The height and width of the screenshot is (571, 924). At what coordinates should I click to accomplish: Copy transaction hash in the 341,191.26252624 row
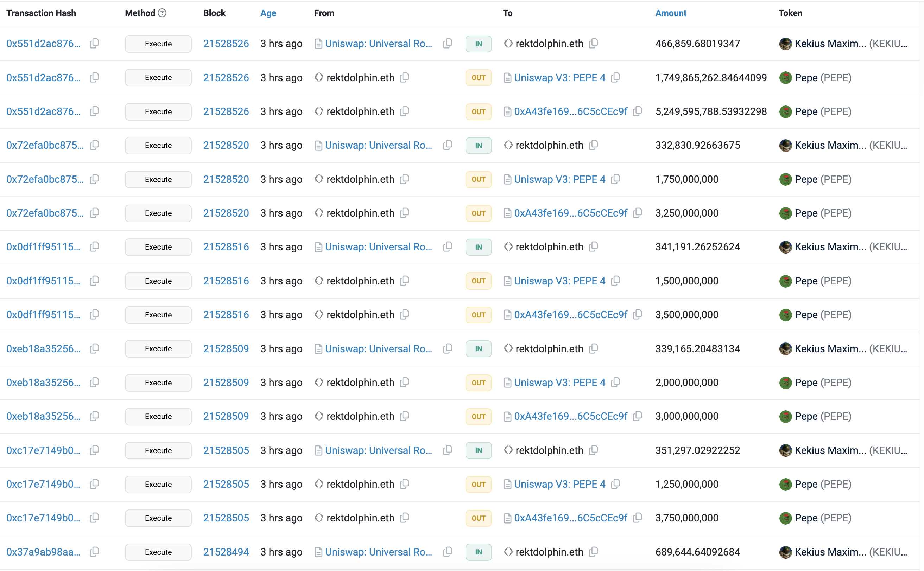point(95,246)
